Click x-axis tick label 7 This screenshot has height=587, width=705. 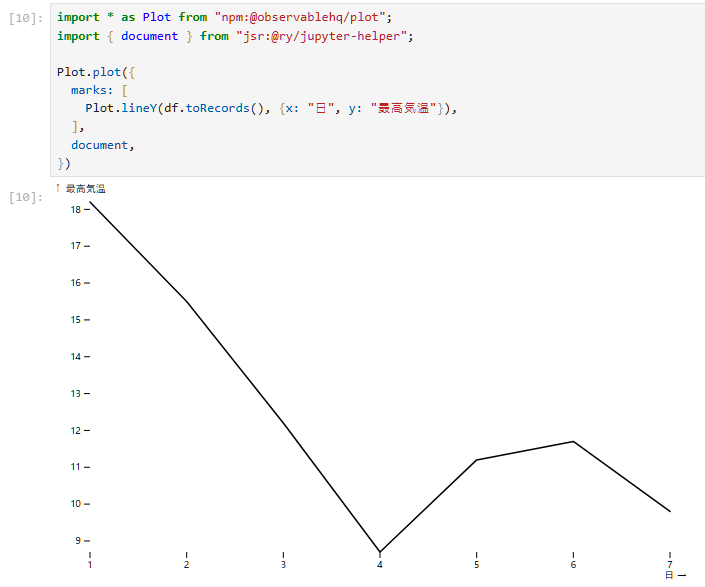[670, 565]
